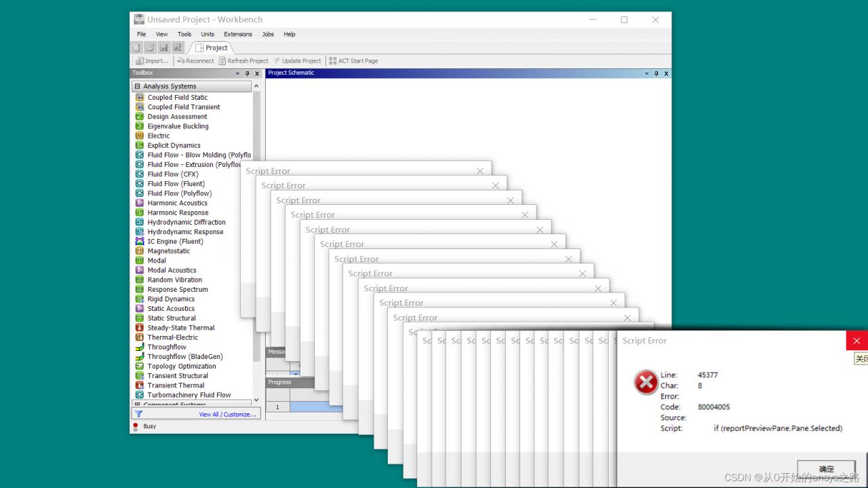This screenshot has height=488, width=868.
Task: Open the View menu
Action: (161, 34)
